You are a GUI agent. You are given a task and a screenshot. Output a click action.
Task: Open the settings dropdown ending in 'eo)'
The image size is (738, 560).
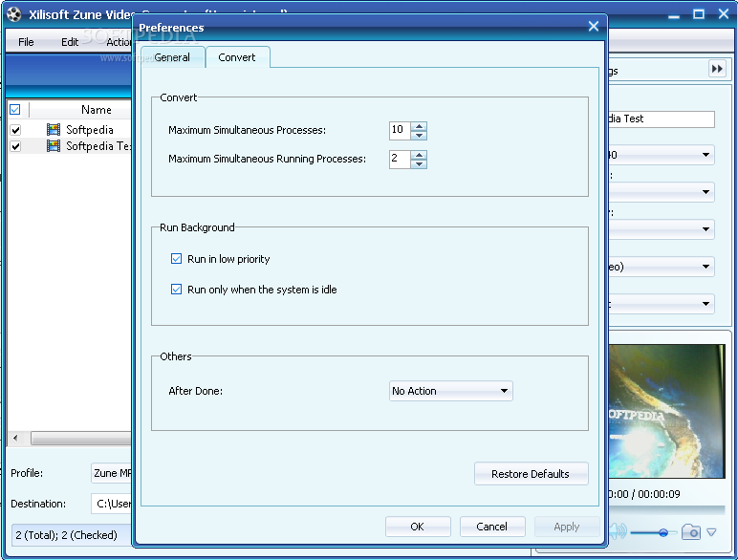tap(661, 267)
